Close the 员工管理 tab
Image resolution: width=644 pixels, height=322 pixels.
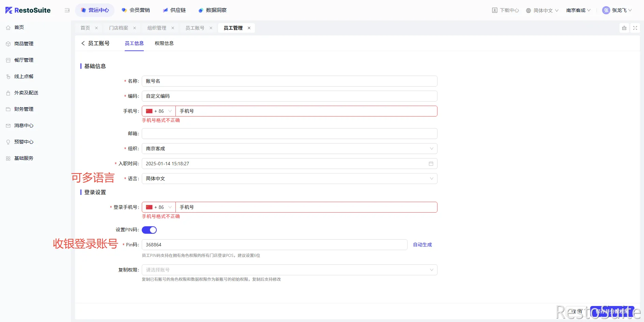(249, 28)
